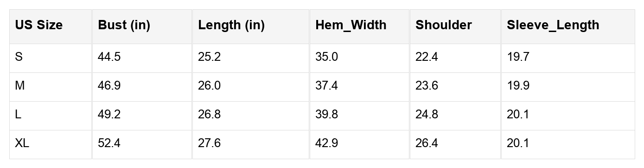Screen dimensions: 644x168
Task: Select the Hem_Width header cell
Action: (x=359, y=27)
